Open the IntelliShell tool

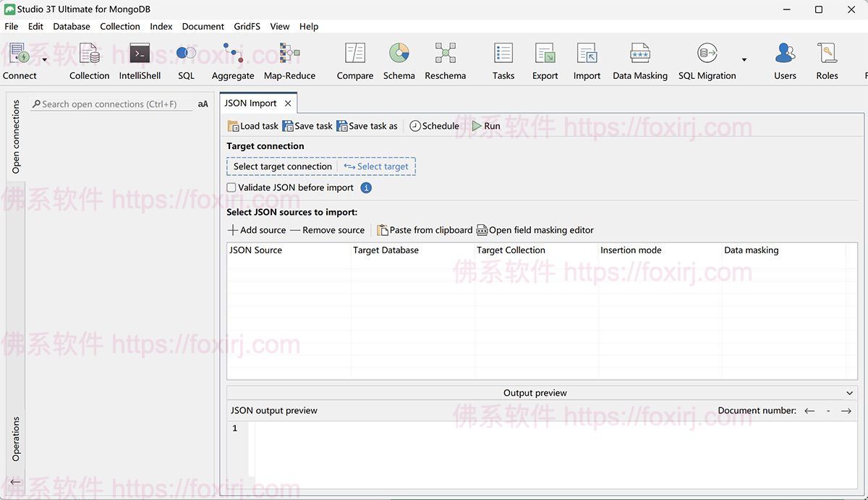point(140,59)
